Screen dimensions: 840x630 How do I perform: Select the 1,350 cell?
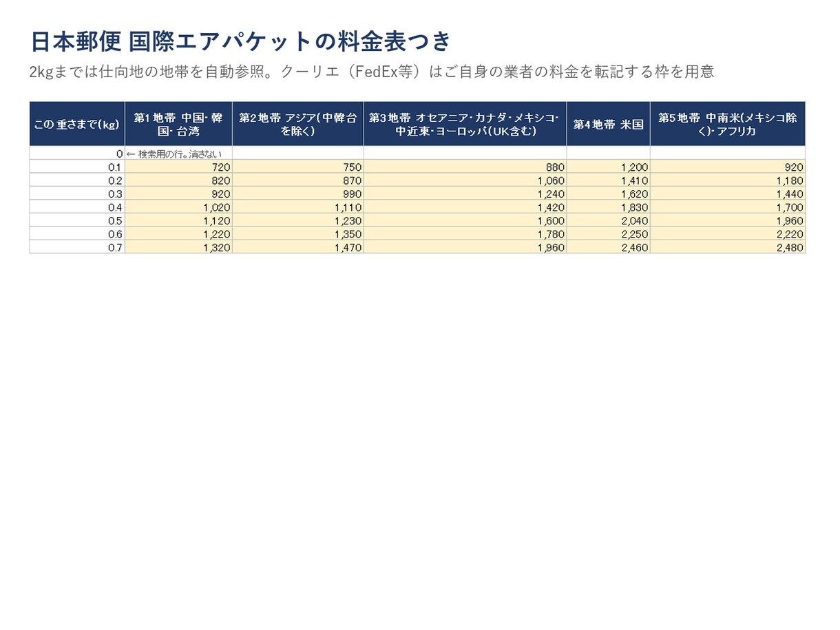(298, 234)
